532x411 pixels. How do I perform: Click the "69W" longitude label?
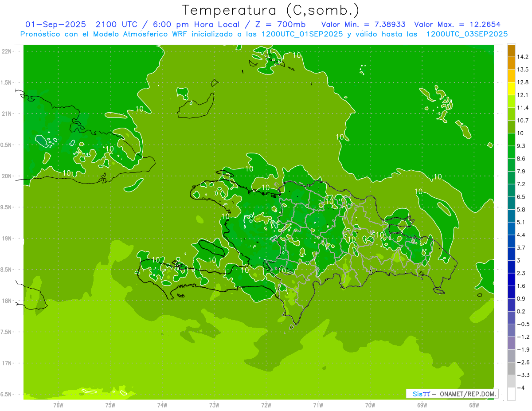(x=422, y=405)
